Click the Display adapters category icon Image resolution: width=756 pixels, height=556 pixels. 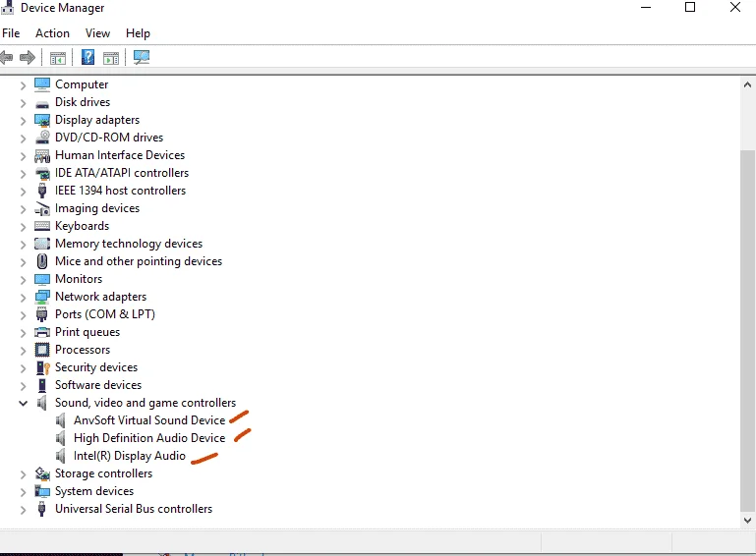(42, 120)
